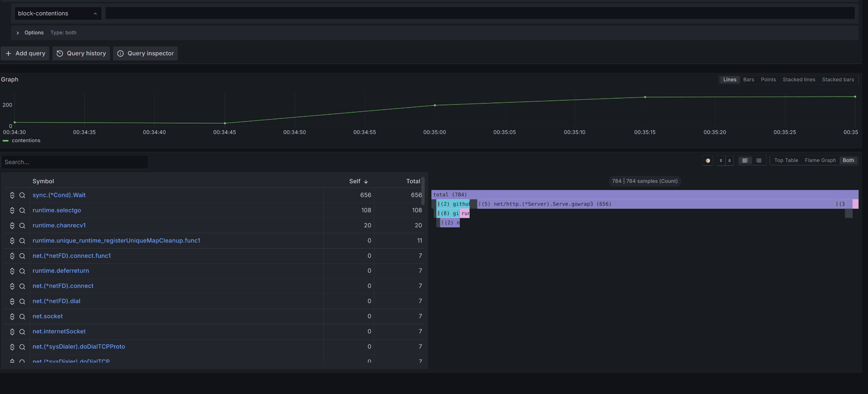Switch graph style to Bars
This screenshot has height=394, width=868.
coord(748,80)
